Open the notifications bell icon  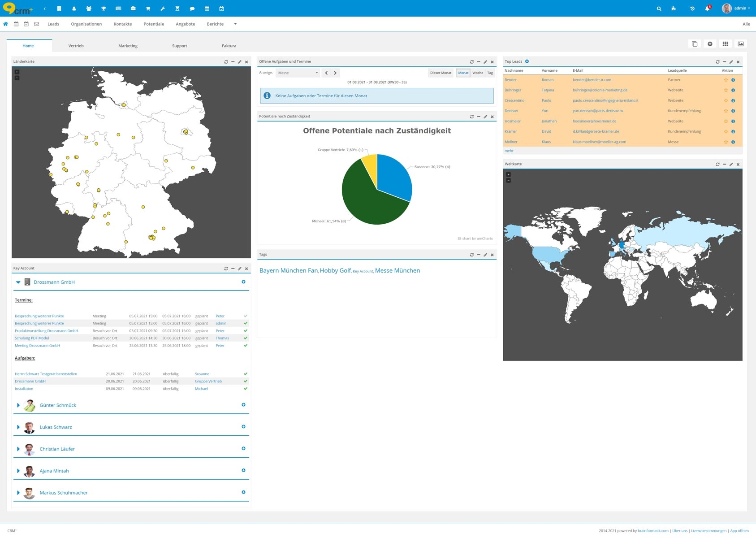tap(707, 9)
